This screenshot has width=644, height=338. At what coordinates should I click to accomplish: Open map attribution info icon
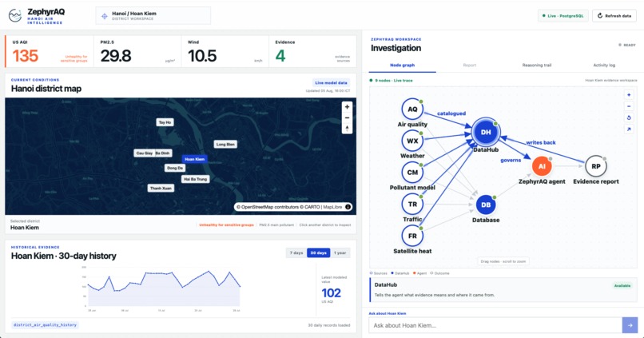pyautogui.click(x=348, y=207)
